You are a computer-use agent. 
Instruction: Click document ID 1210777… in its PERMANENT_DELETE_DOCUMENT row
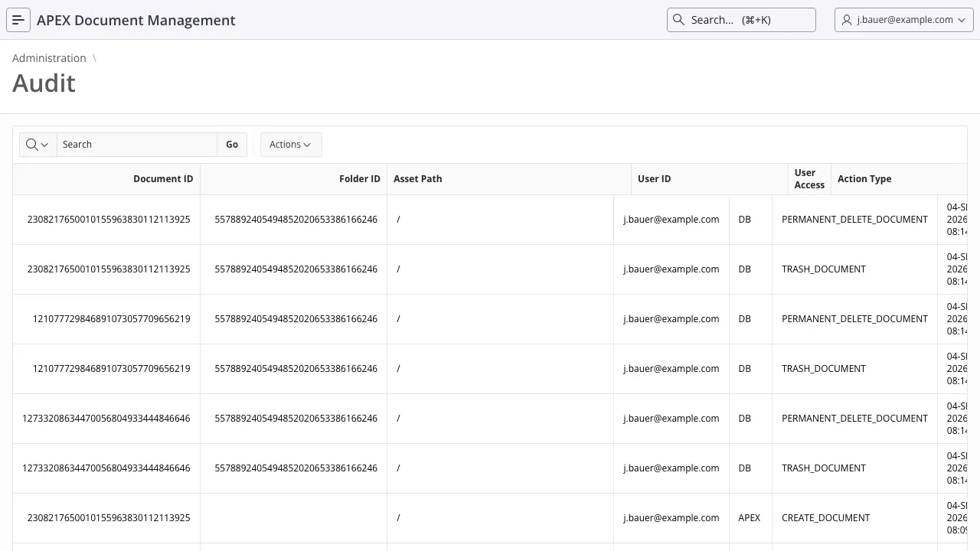pos(112,319)
